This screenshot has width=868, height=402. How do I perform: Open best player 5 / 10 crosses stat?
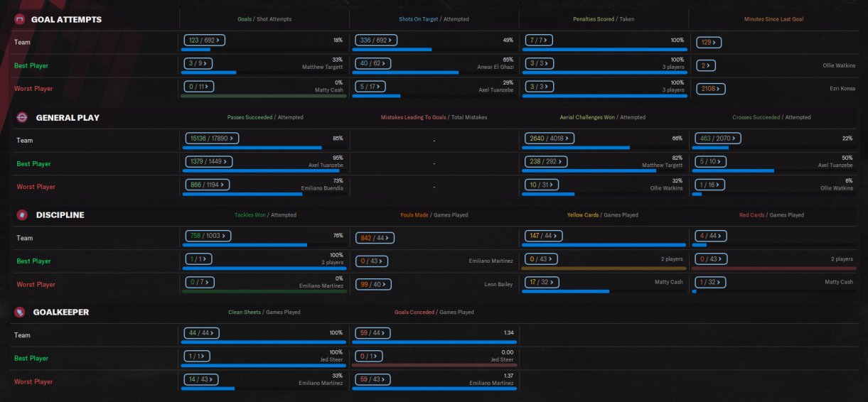point(710,161)
